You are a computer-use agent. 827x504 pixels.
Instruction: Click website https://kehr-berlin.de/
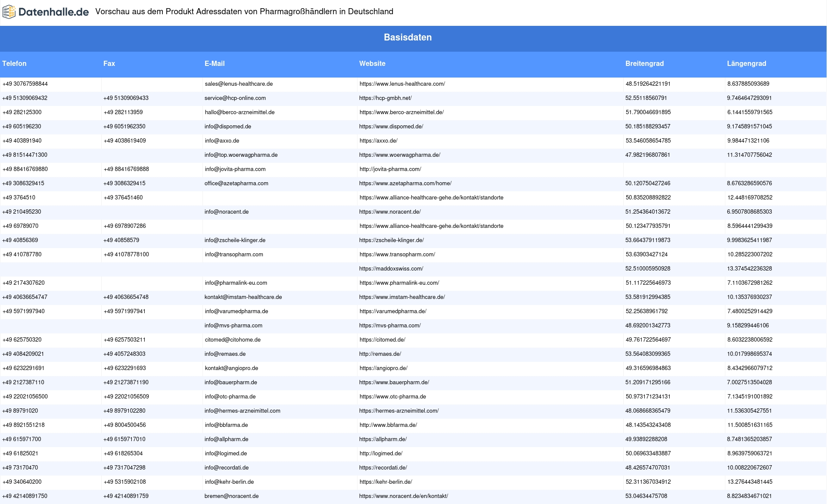click(x=386, y=482)
